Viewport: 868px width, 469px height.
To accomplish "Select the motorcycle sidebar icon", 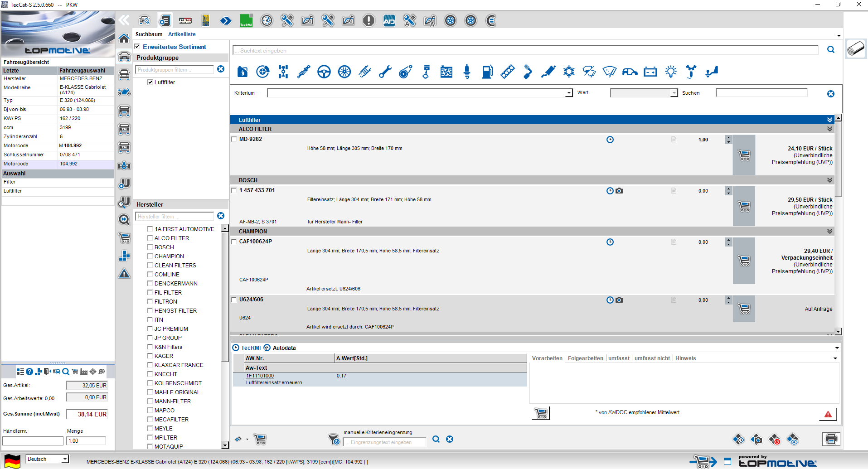I will pyautogui.click(x=124, y=92).
